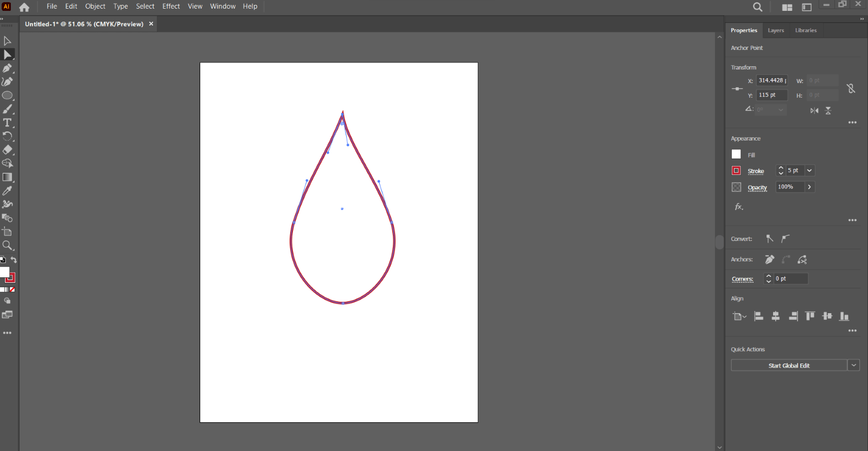Show more Appearance options
This screenshot has width=868, height=451.
pos(853,220)
